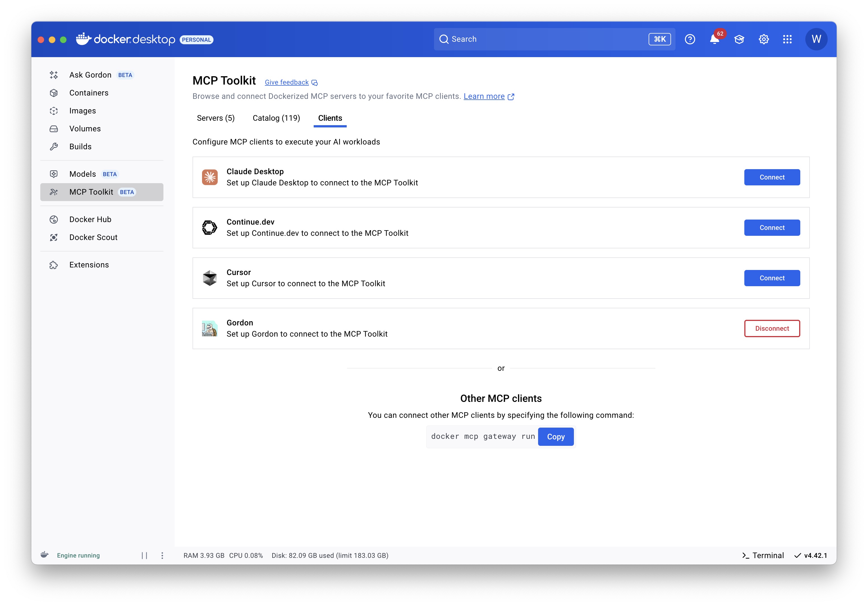Screen dimensions: 868x606
Task: Click the Cursor client cube icon
Action: coord(209,278)
